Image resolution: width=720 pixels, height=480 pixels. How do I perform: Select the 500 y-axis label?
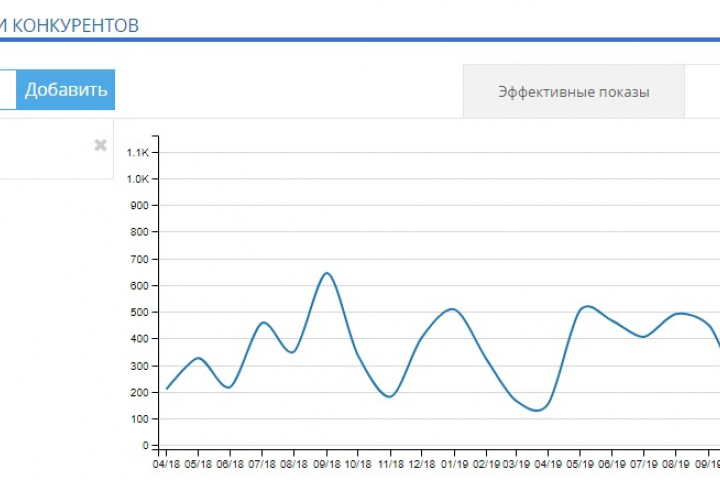point(140,312)
